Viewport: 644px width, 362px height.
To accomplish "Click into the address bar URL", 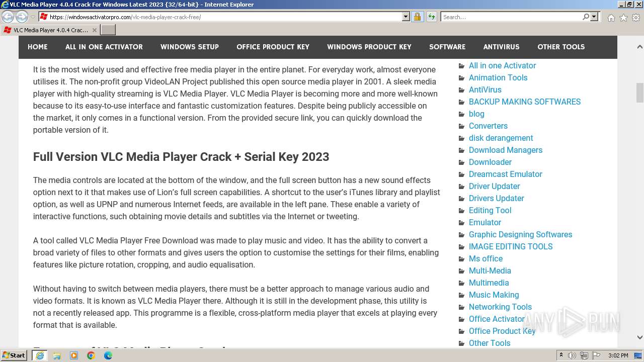I will [221, 17].
